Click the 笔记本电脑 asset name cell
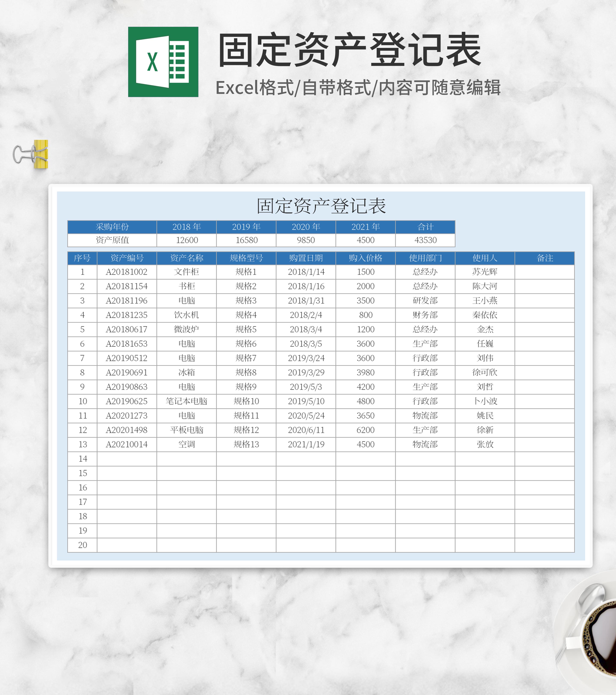The width and height of the screenshot is (616, 695). point(186,401)
